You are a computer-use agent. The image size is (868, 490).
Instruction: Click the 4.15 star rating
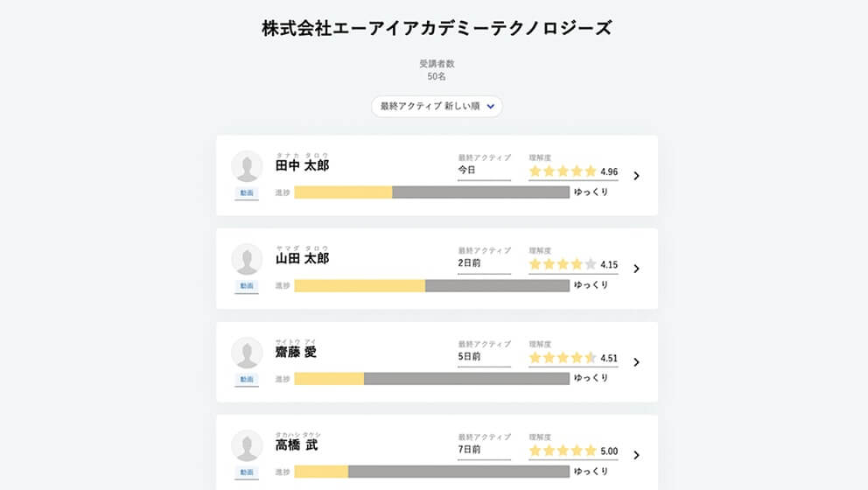pos(573,264)
